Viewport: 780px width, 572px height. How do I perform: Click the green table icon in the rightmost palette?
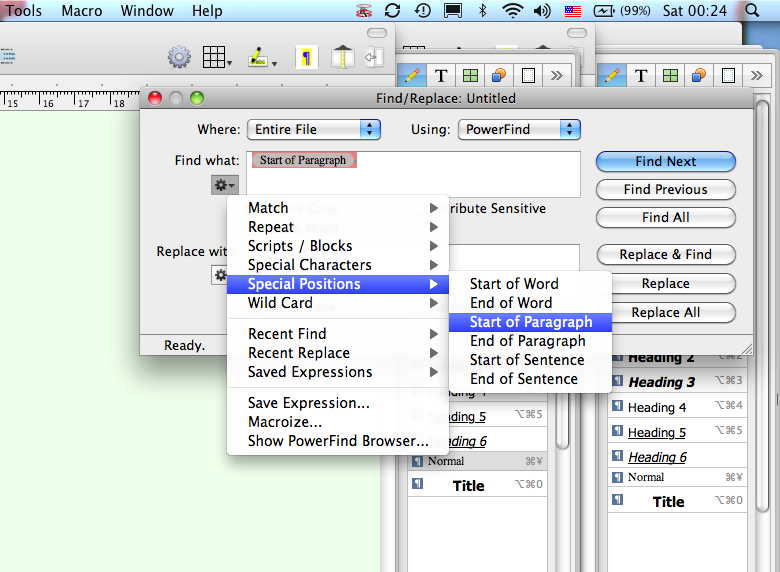[x=670, y=75]
